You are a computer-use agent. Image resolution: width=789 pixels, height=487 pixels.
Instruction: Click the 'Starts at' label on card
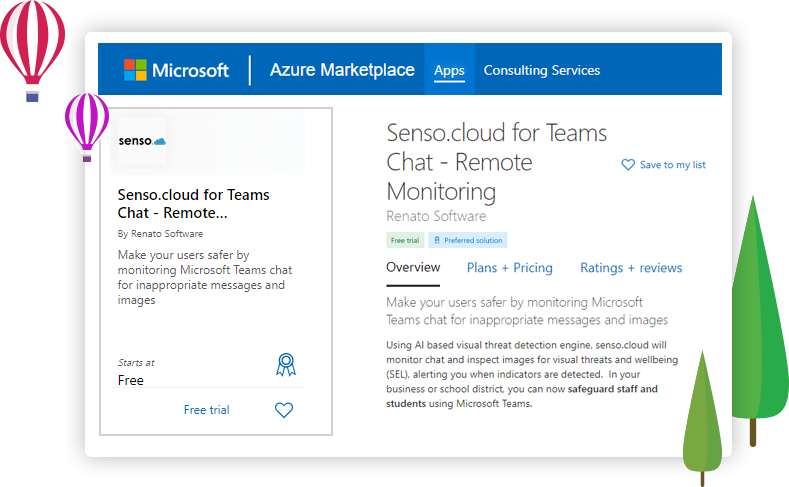point(136,363)
